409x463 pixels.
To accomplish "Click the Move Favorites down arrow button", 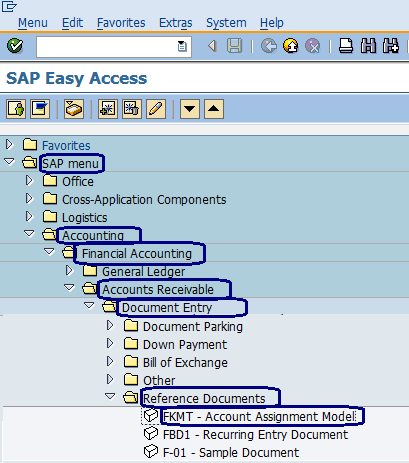I will [190, 109].
